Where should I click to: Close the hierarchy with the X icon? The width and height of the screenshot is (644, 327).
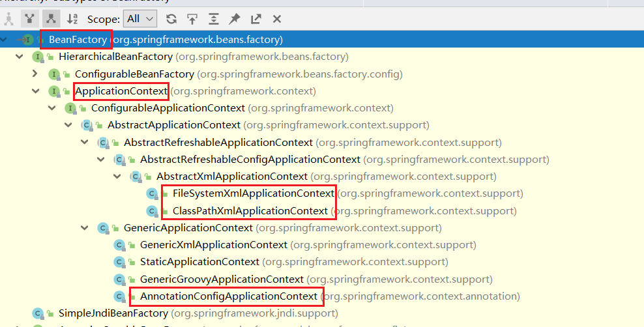[x=277, y=19]
